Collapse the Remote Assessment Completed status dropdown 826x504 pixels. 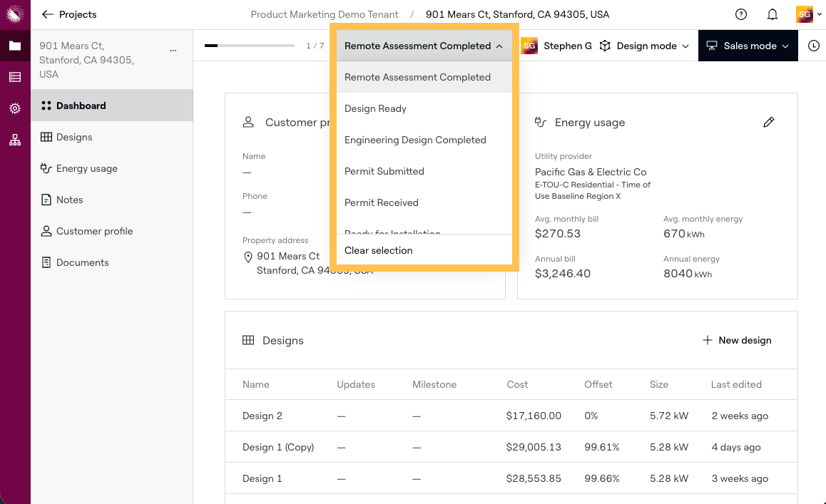pyautogui.click(x=424, y=46)
